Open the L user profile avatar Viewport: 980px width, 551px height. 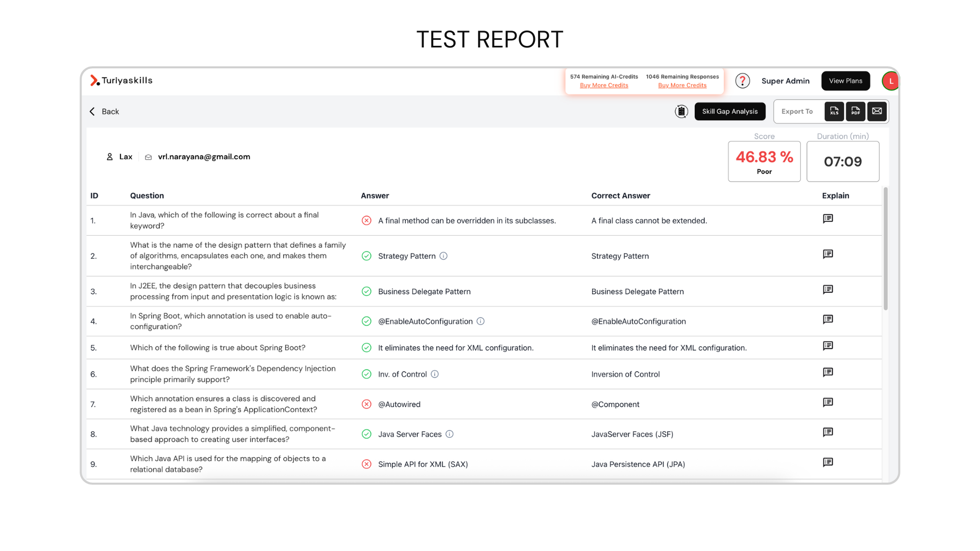(x=891, y=81)
